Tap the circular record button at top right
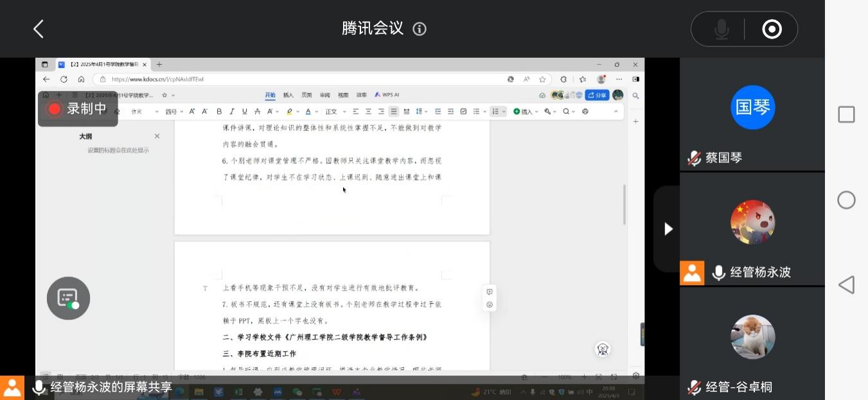 point(771,29)
